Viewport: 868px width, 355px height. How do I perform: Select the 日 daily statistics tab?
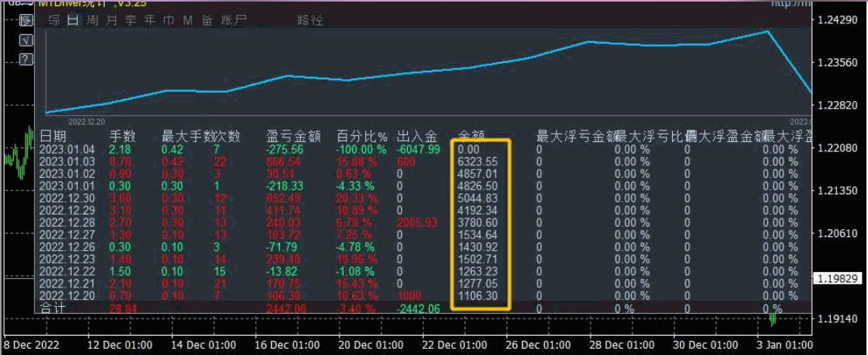click(x=73, y=21)
